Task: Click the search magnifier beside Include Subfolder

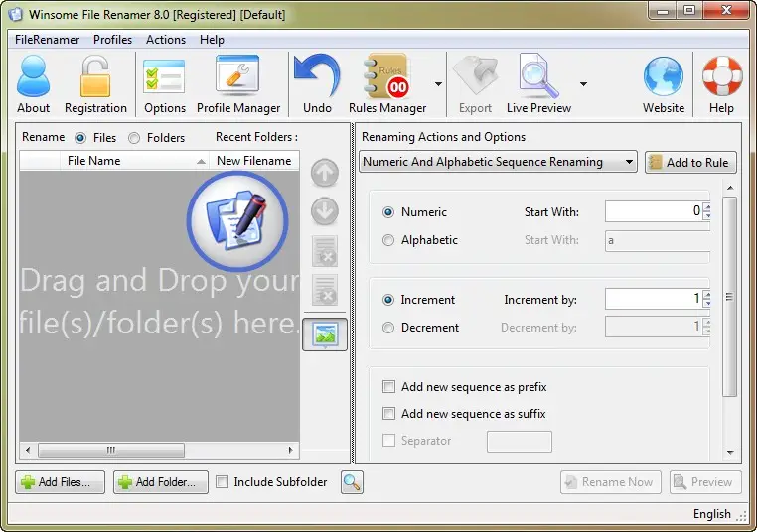Action: 352,482
